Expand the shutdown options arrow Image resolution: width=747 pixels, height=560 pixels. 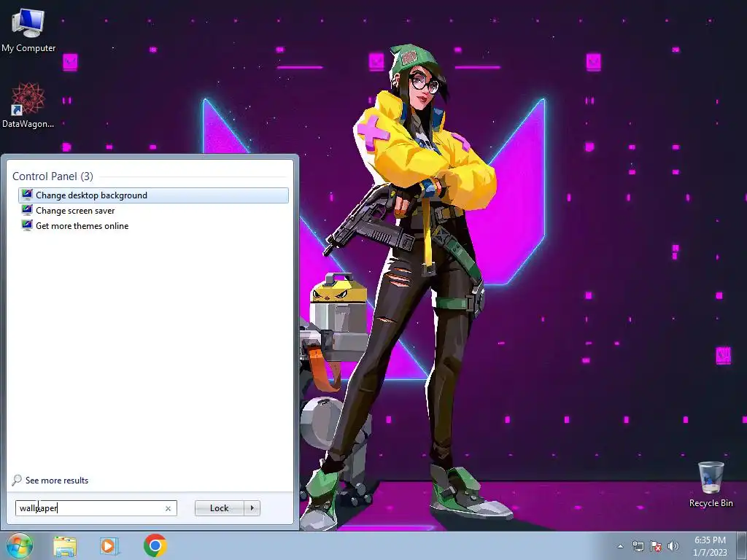pyautogui.click(x=252, y=508)
